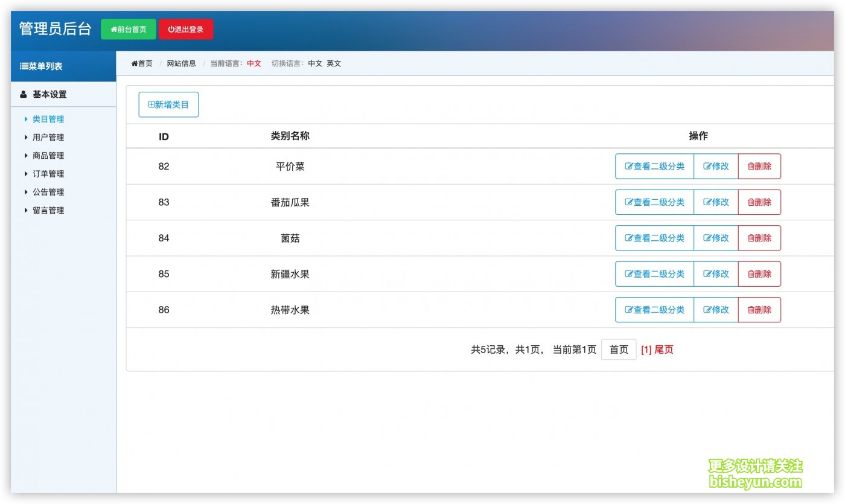View 二级分类 for 平价菜

(654, 166)
